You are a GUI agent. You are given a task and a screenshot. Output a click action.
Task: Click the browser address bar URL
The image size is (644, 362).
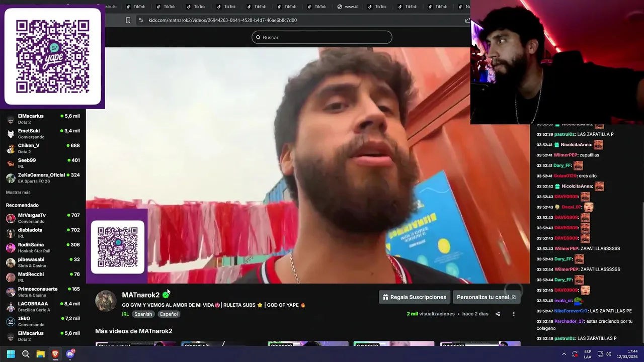(222, 20)
